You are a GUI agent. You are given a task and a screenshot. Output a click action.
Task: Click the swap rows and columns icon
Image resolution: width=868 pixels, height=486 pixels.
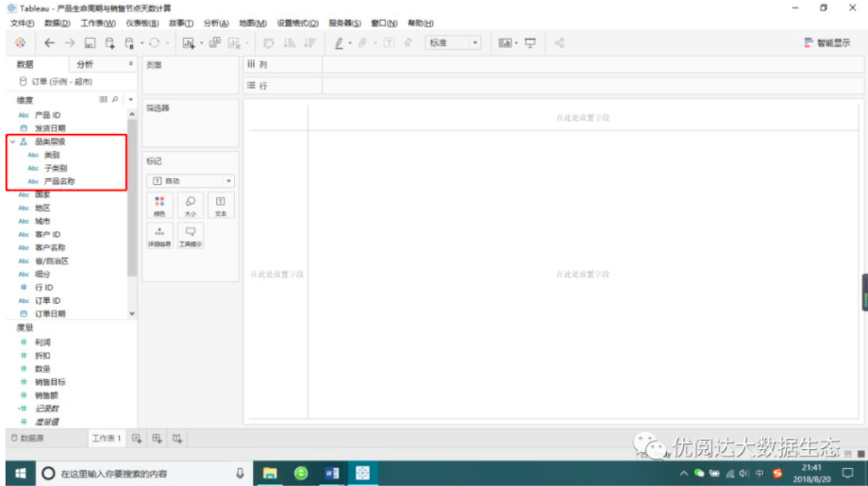(x=269, y=43)
